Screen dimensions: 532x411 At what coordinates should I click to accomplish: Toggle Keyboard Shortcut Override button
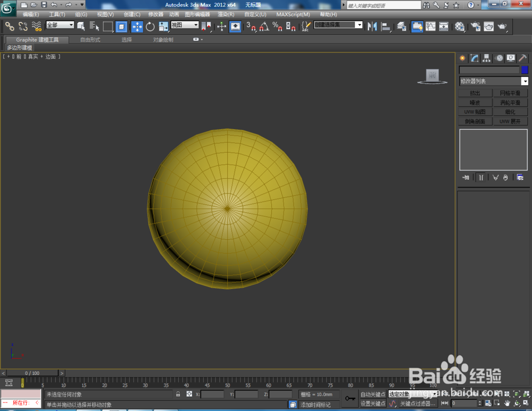(x=235, y=26)
